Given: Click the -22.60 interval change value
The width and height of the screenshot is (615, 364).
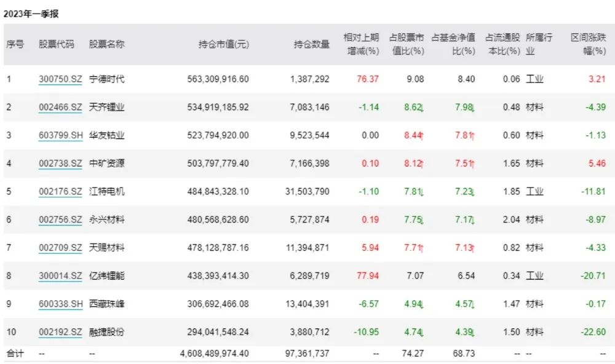Looking at the screenshot, I should click(593, 332).
